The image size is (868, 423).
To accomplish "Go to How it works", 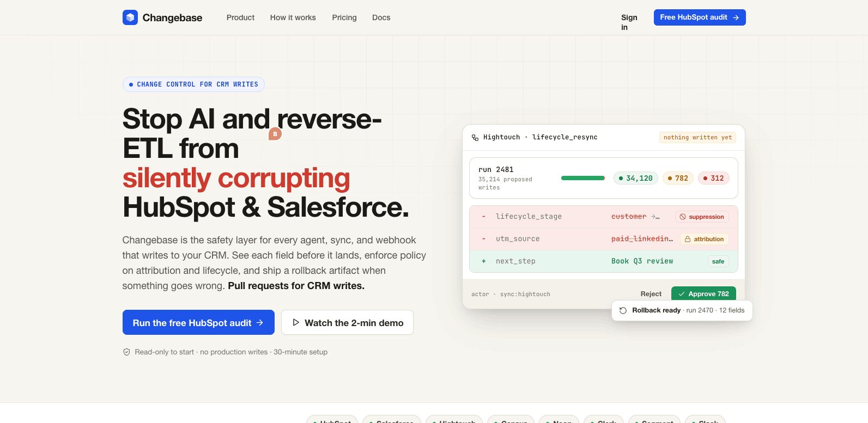I will 293,17.
